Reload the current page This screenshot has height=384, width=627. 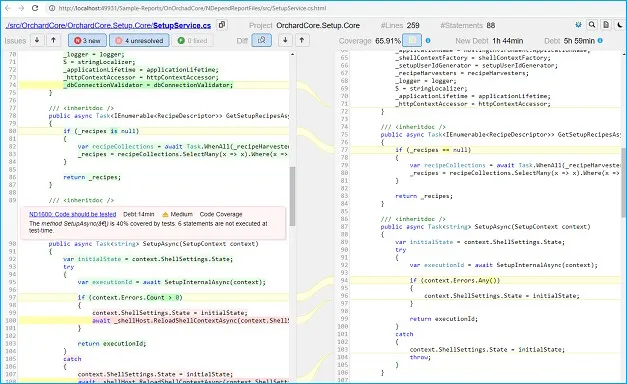(x=35, y=8)
